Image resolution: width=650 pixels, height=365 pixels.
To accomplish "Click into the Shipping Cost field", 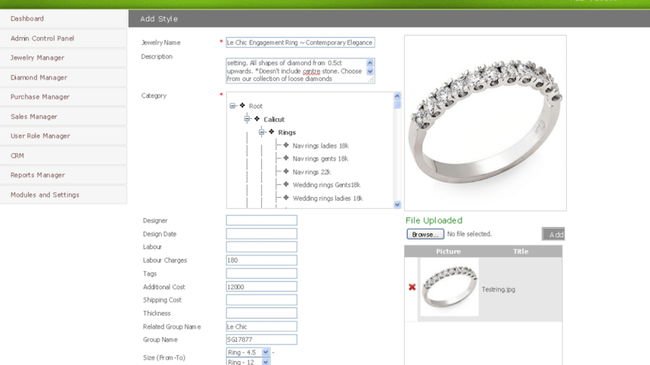I will click(262, 299).
